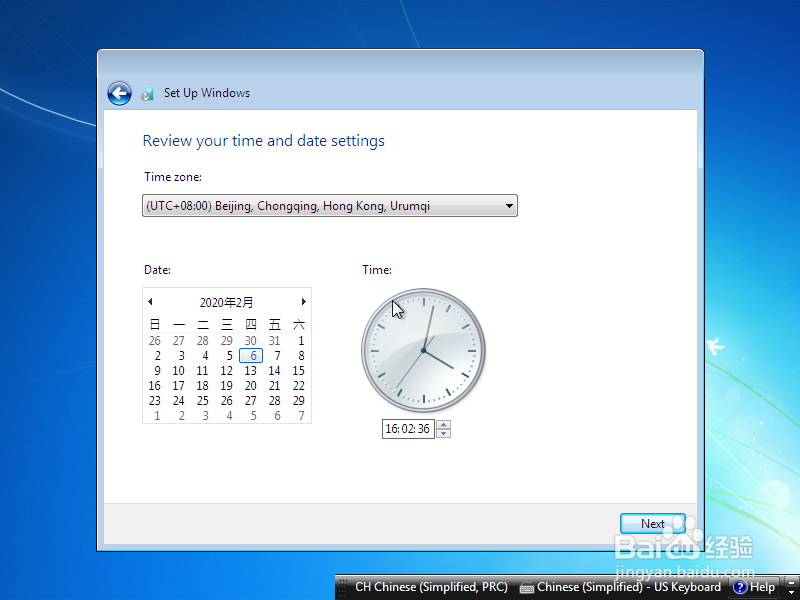The image size is (800, 600).
Task: Go back with the blue arrow button
Action: point(119,93)
